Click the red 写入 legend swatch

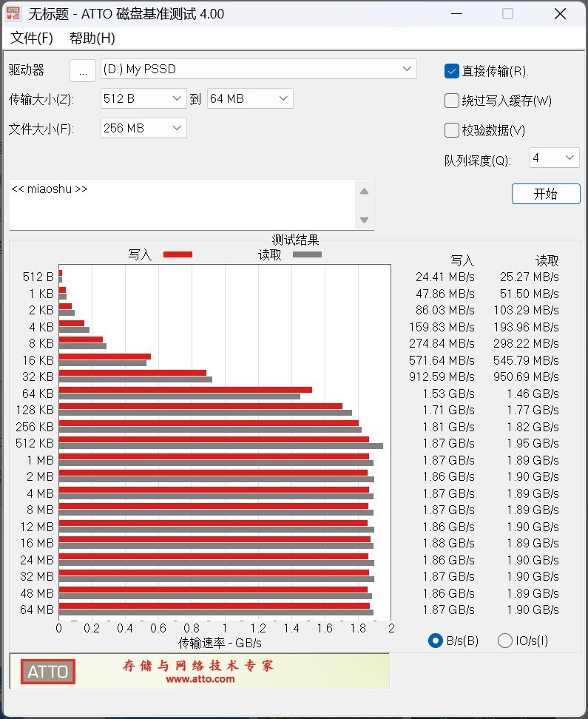(x=178, y=254)
